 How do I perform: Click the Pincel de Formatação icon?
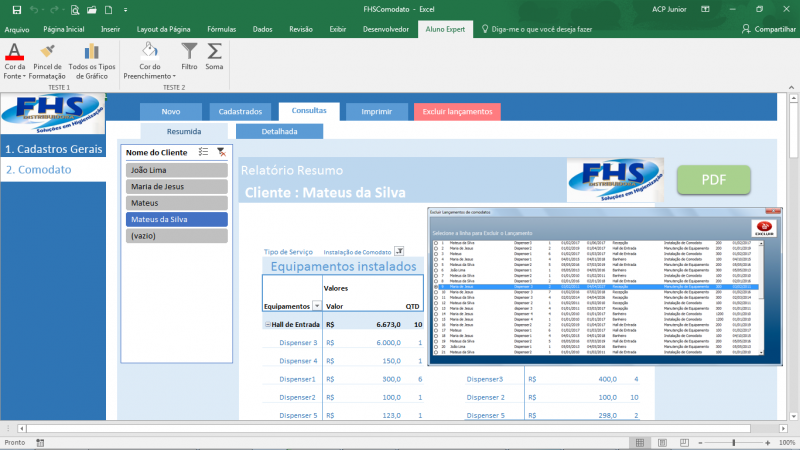coord(47,50)
